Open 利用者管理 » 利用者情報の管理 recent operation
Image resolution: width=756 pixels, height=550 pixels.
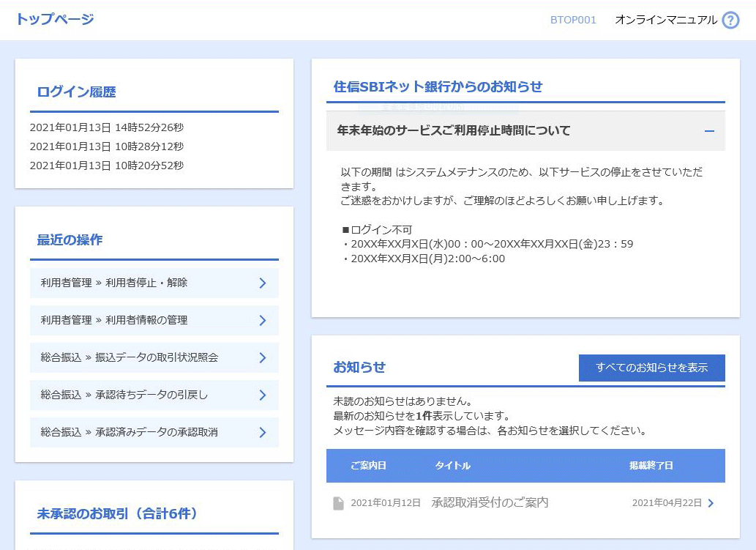[x=114, y=320]
